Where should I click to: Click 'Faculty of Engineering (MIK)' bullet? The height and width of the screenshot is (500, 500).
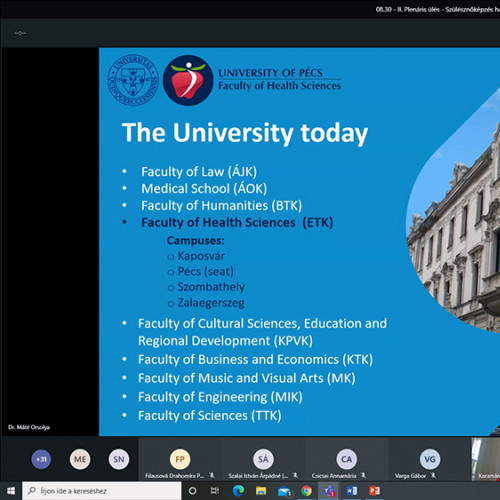220,397
